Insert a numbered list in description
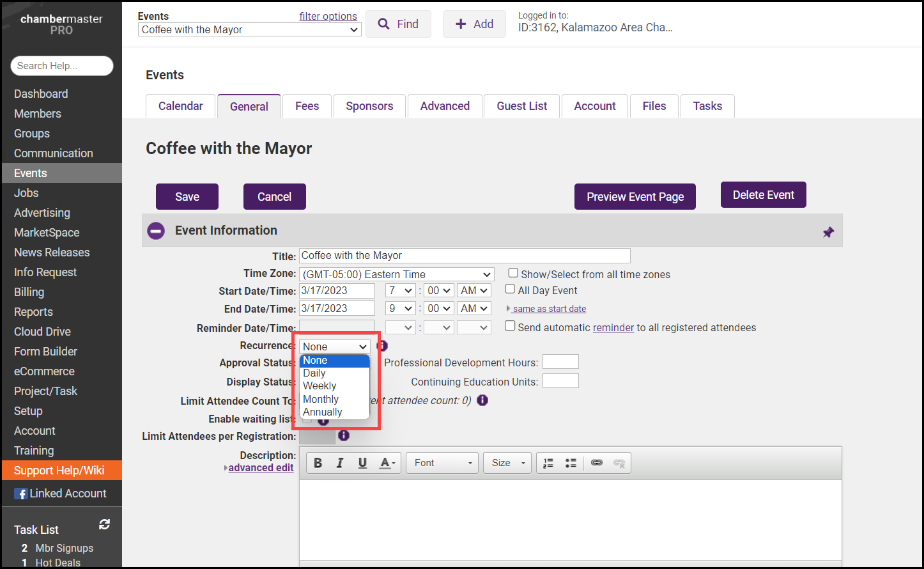 [548, 464]
